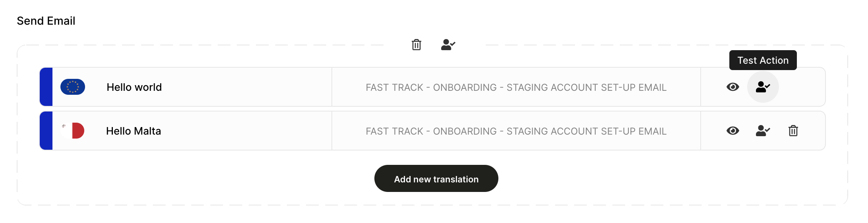Click blue stripe on Hello world row

pyautogui.click(x=46, y=87)
